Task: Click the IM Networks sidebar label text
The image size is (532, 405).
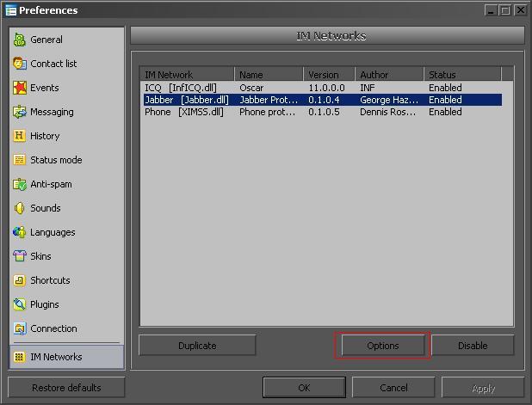Action: coord(56,357)
